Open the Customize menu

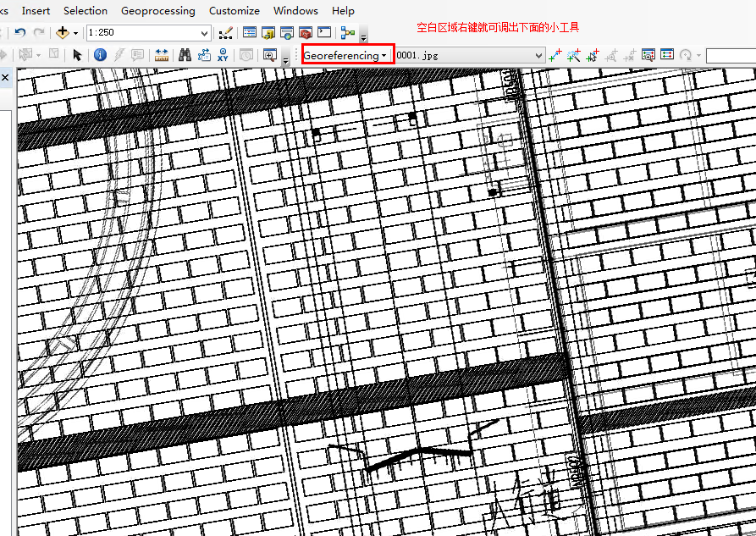click(x=235, y=11)
